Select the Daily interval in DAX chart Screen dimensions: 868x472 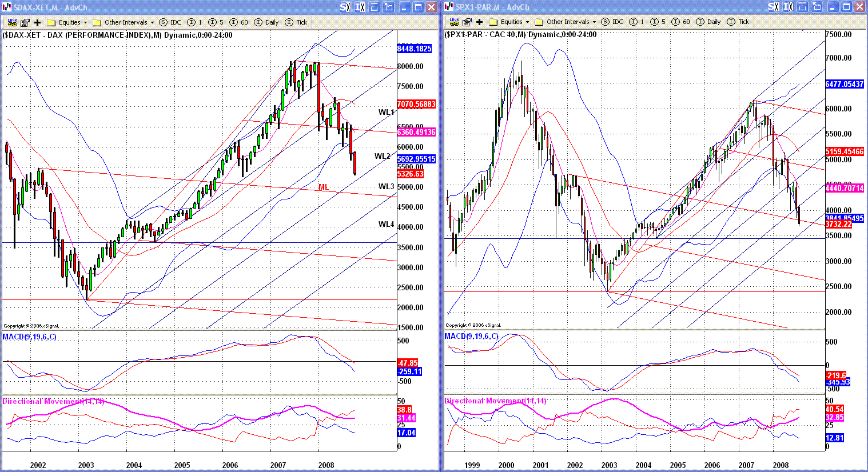click(x=266, y=22)
